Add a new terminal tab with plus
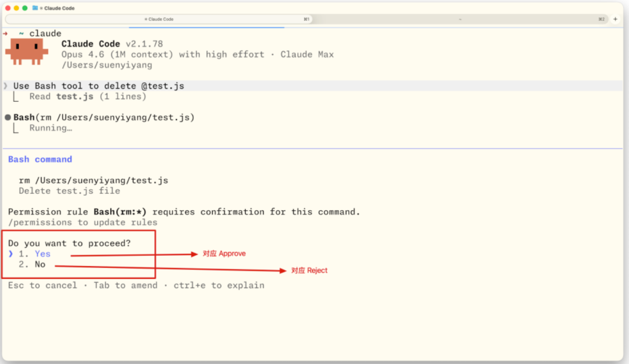Screen dimensions: 629x364 tap(615, 19)
